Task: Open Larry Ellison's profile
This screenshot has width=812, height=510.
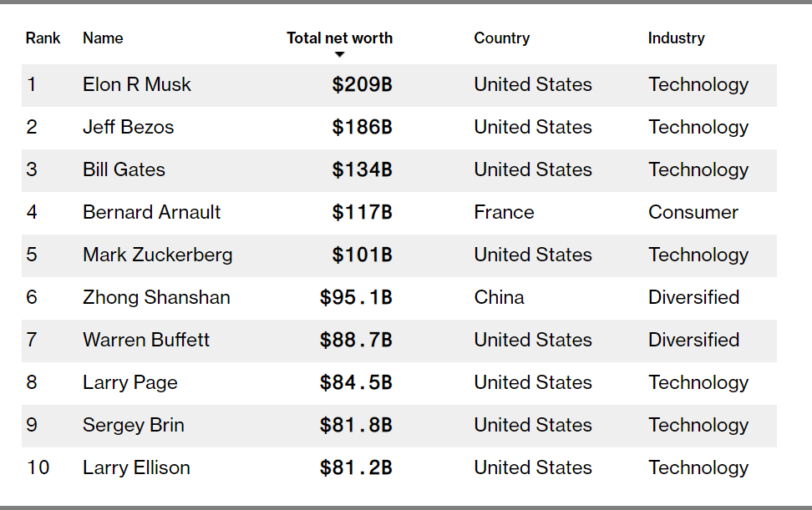Action: click(x=136, y=468)
